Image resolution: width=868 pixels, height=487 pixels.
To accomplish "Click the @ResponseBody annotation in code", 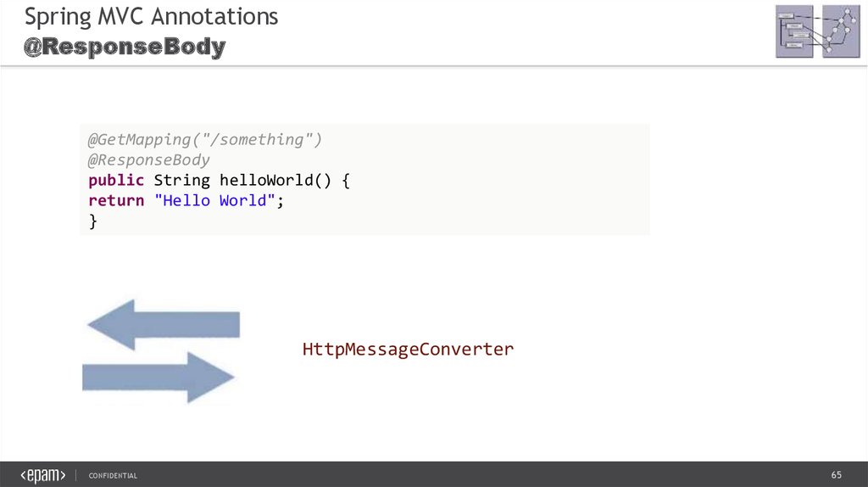I will [149, 160].
